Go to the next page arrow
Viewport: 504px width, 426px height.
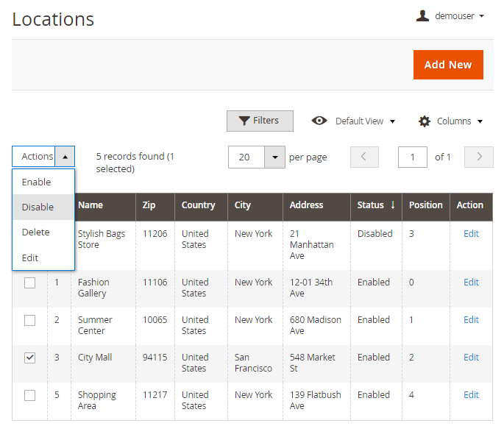coord(480,157)
